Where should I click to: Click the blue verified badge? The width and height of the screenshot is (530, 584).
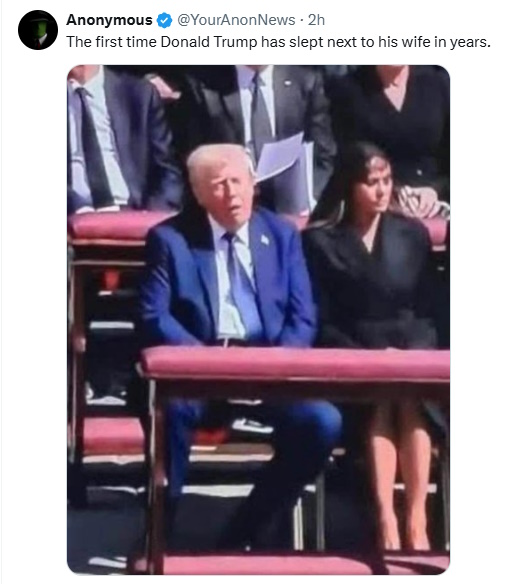[164, 20]
